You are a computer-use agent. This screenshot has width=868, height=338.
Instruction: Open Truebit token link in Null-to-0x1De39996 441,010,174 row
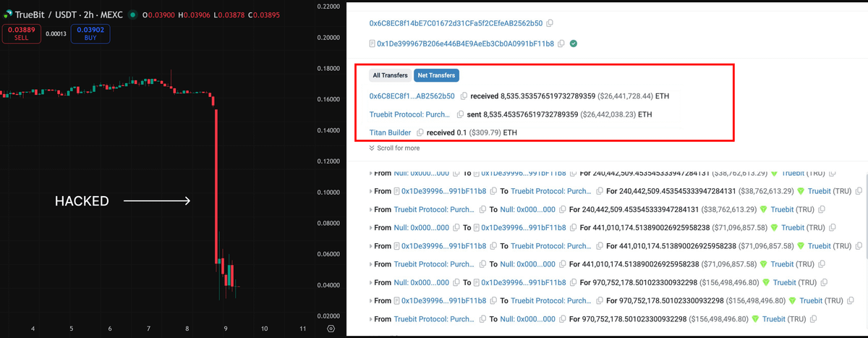[793, 227]
